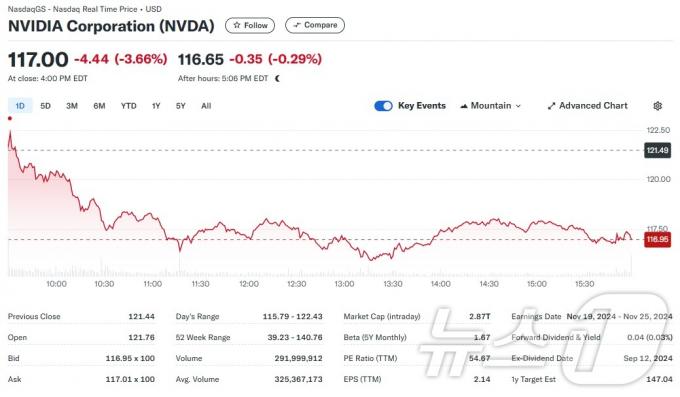680x397 pixels.
Task: Follow NVIDIA Corporation stock
Action: 250,25
